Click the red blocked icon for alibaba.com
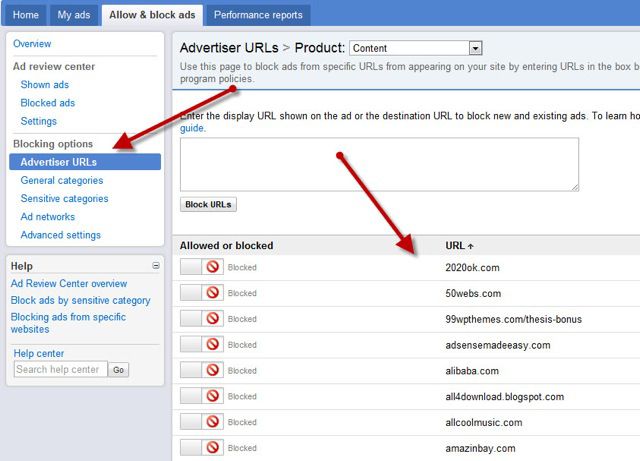 [x=212, y=371]
